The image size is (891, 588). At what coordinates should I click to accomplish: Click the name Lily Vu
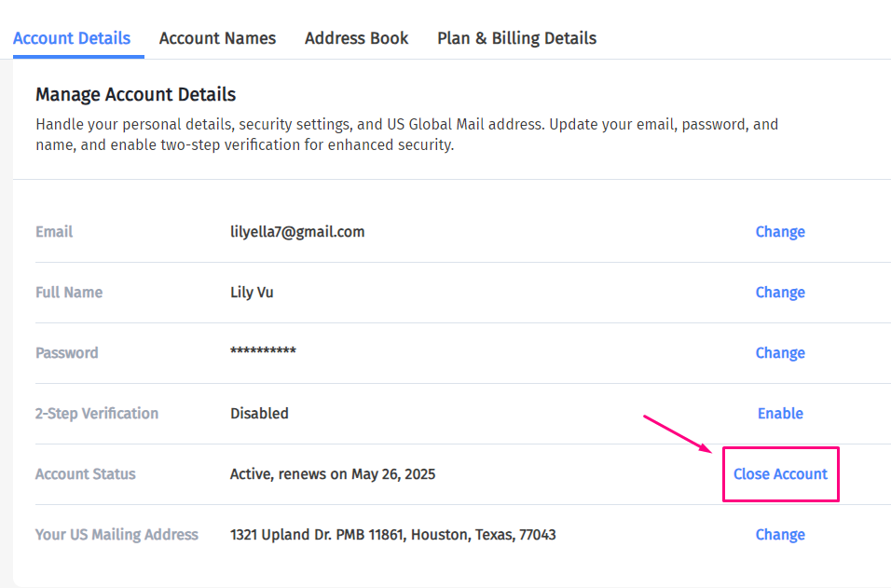[252, 293]
